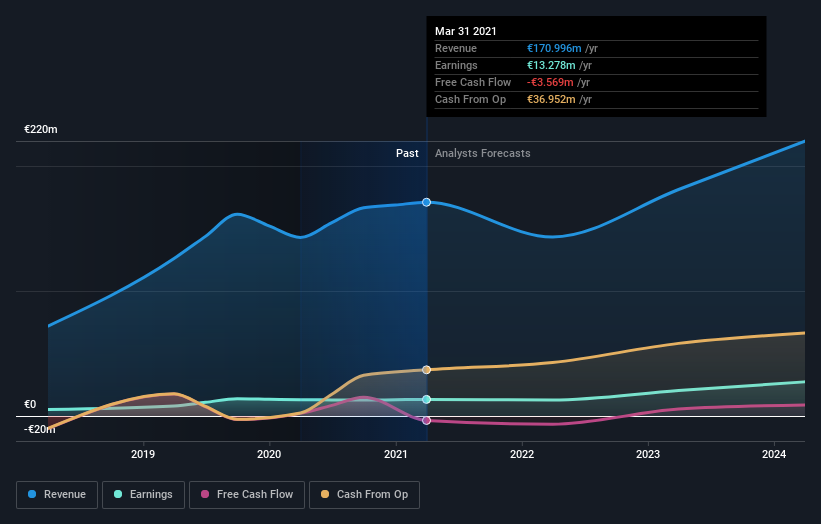
Task: Click the Cash From Op label in tooltip
Action: [470, 99]
